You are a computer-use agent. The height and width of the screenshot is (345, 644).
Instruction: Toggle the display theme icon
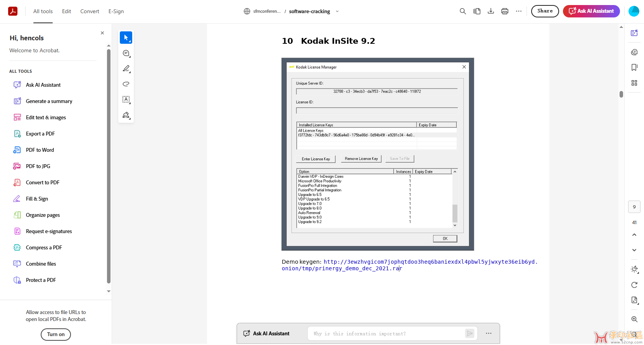tap(634, 269)
